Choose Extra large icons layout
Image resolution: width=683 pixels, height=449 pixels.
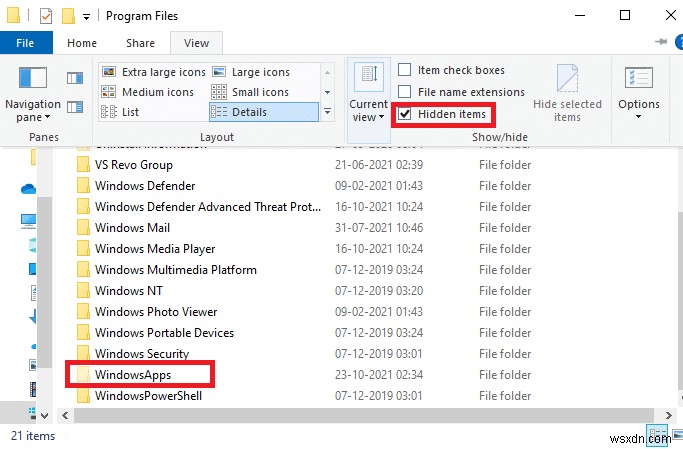pos(153,72)
